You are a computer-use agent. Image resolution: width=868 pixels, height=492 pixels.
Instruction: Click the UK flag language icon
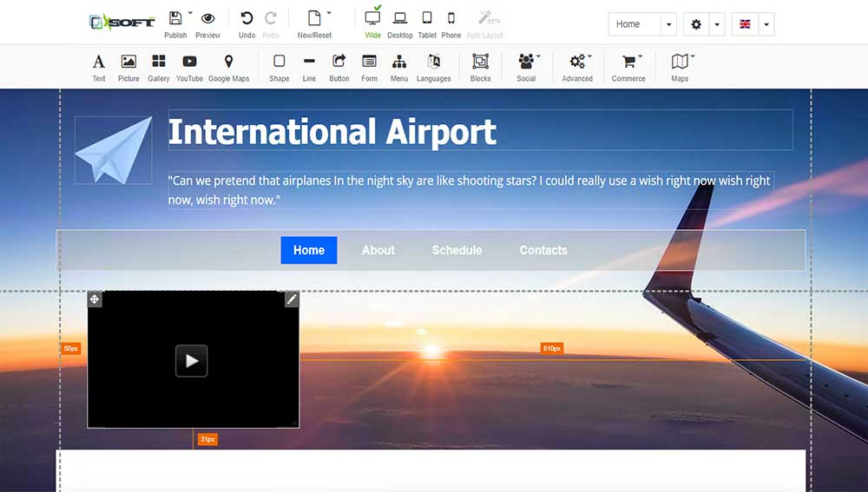pyautogui.click(x=745, y=24)
